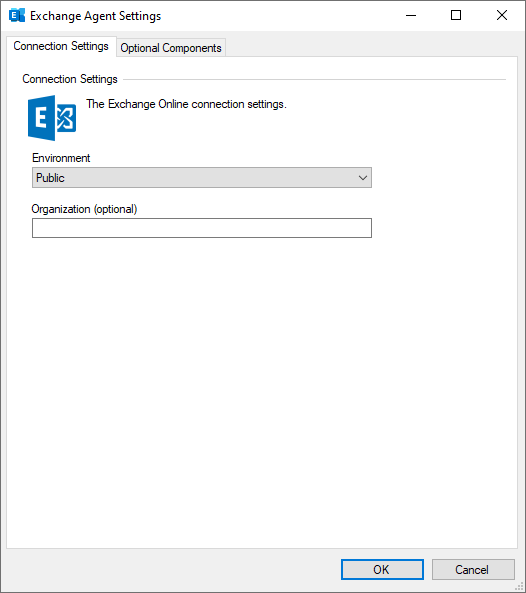526x593 pixels.
Task: Click the resize grip in window corner
Action: pyautogui.click(x=520, y=587)
